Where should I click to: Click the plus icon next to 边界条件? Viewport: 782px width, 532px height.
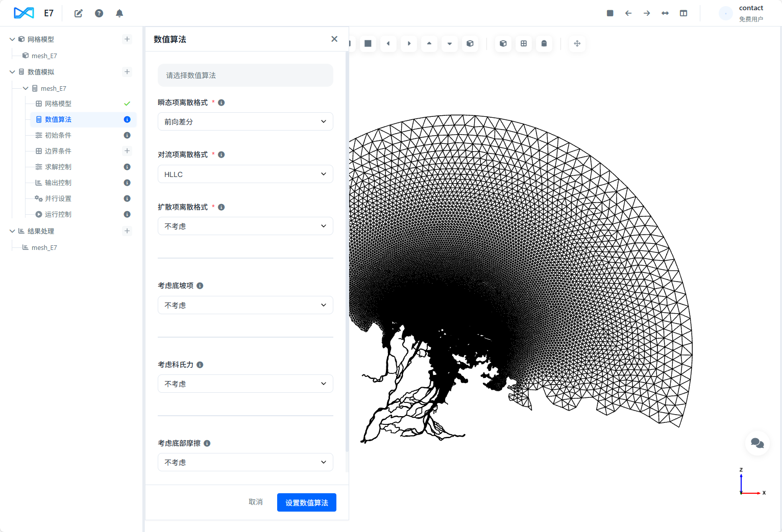127,151
